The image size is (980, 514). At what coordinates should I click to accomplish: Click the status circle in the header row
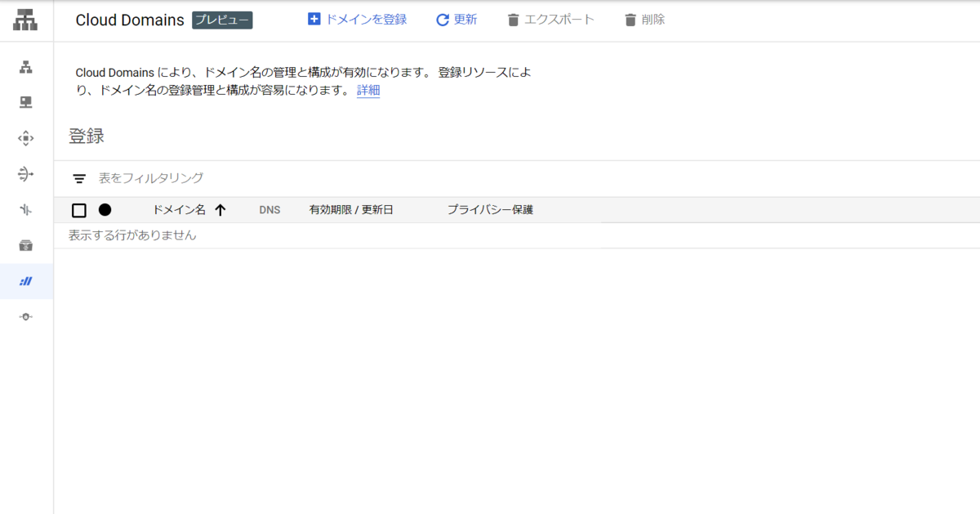coord(105,210)
